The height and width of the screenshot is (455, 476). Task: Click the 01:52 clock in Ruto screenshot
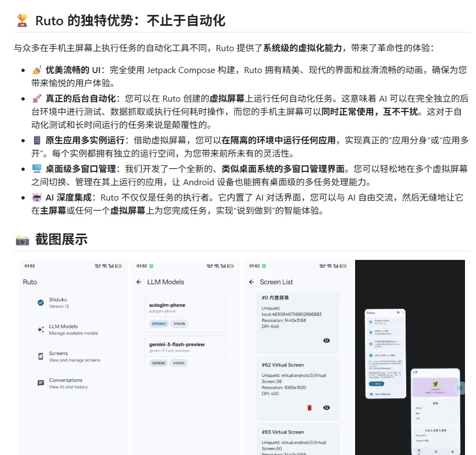point(30,266)
